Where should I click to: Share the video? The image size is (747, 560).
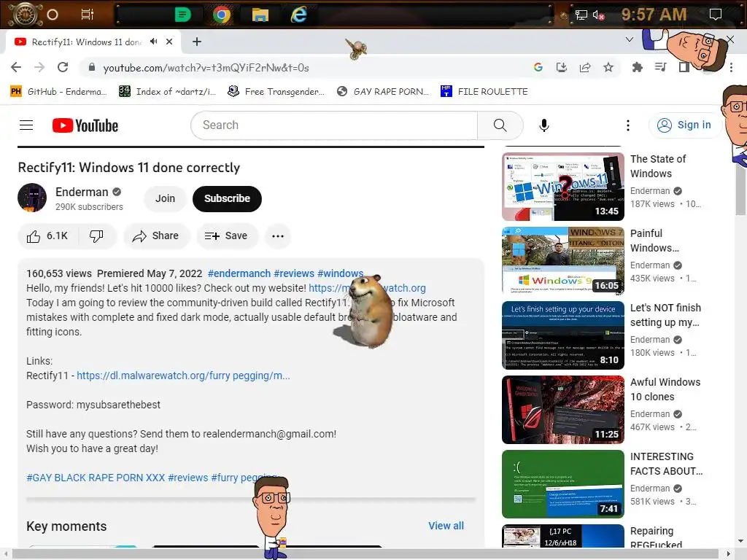156,236
